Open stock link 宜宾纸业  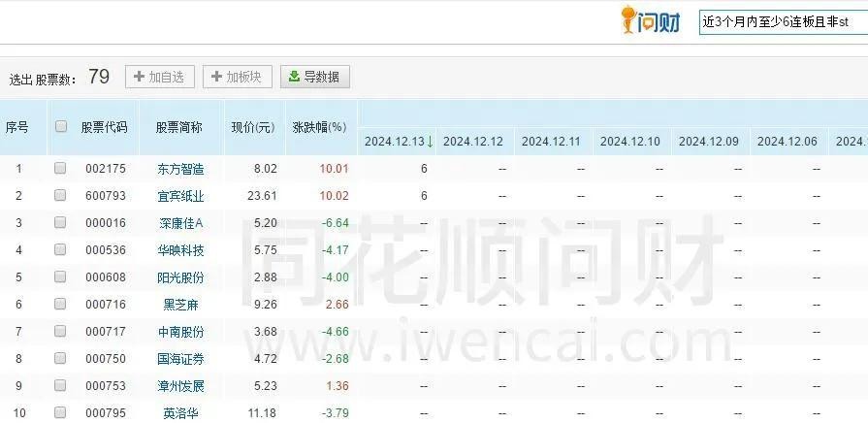[180, 196]
